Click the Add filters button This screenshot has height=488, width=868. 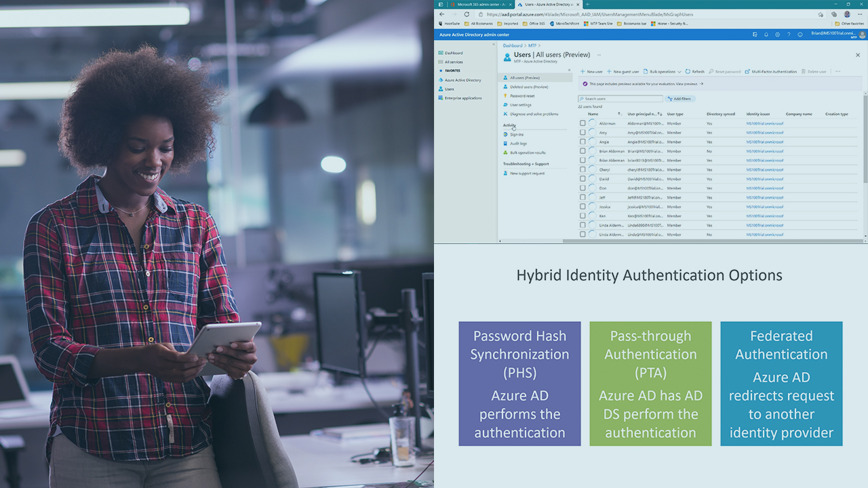pyautogui.click(x=679, y=99)
